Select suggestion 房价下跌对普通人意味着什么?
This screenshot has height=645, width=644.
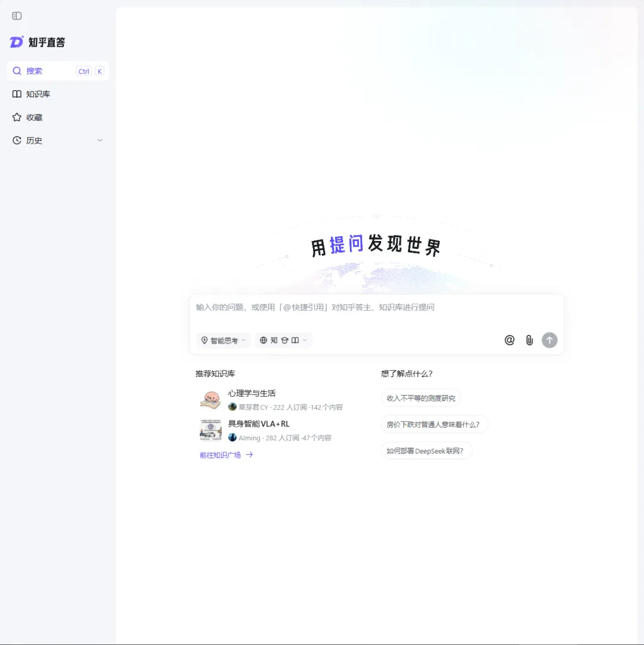(x=434, y=424)
